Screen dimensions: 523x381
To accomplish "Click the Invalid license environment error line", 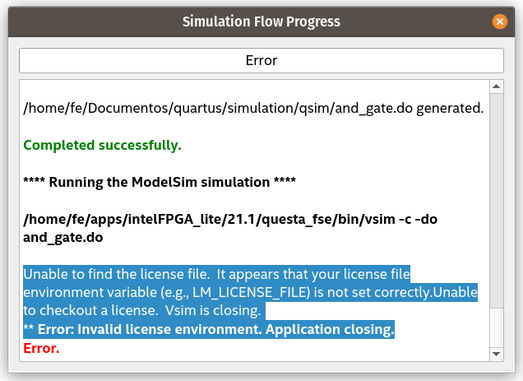I will [x=209, y=330].
